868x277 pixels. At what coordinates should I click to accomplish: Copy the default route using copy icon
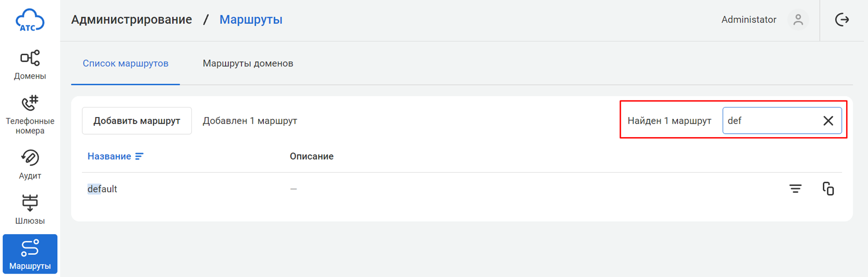tap(828, 189)
